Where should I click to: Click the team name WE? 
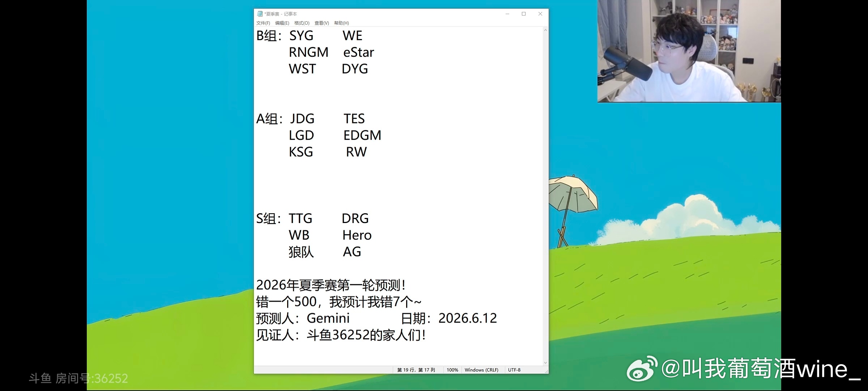pyautogui.click(x=352, y=36)
